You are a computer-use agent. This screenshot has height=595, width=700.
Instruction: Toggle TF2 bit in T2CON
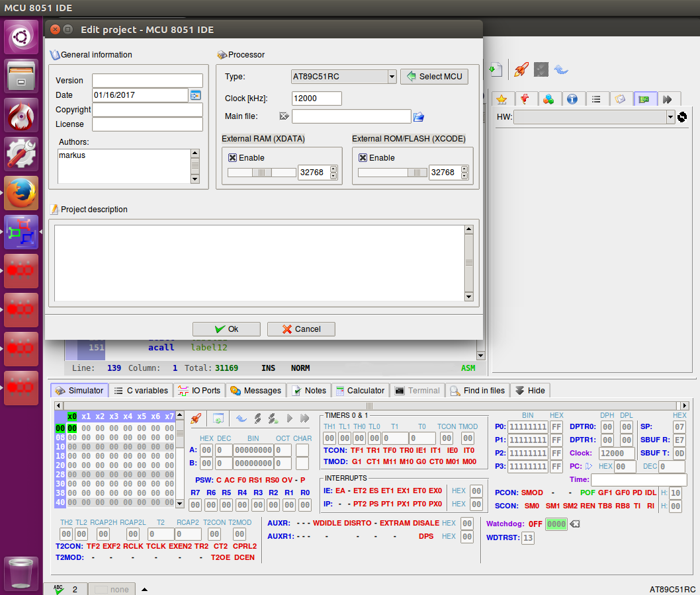[x=93, y=546]
